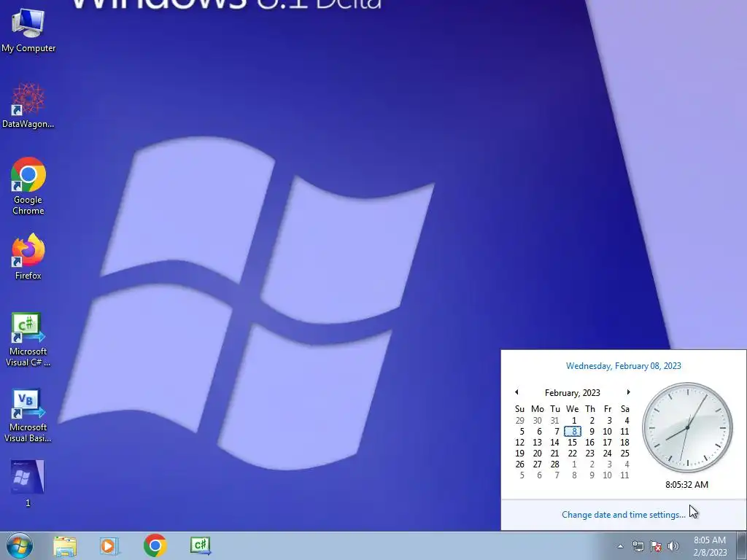
Task: Click the February, 2023 calendar header
Action: click(572, 393)
